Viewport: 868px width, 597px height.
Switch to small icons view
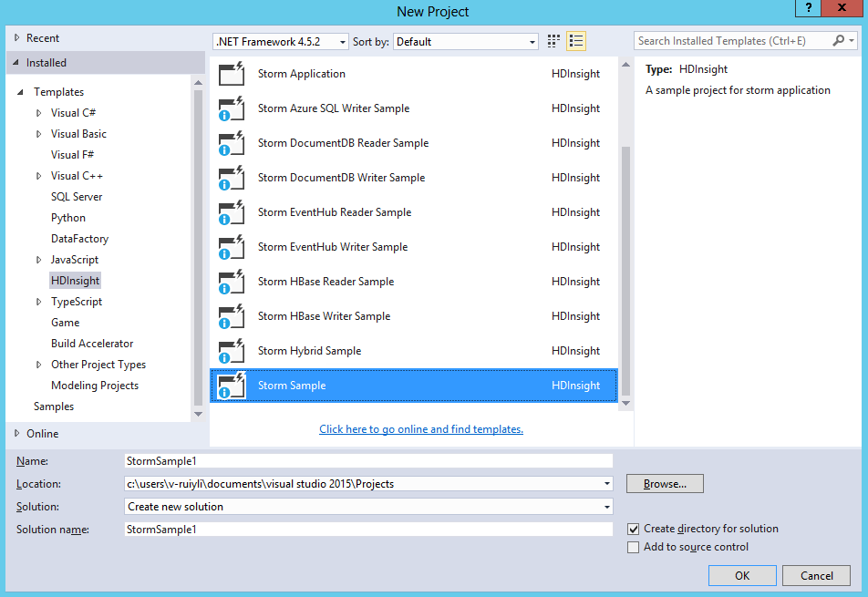553,41
